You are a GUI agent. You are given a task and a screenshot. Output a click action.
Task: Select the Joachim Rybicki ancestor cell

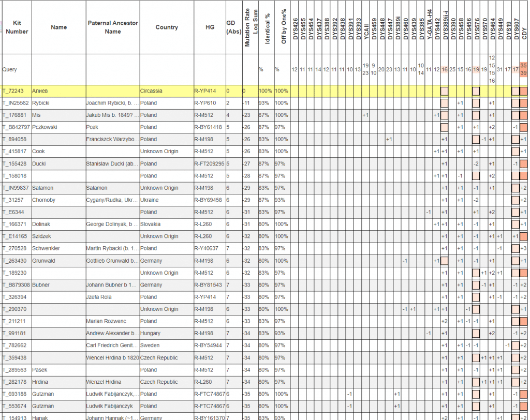112,103
